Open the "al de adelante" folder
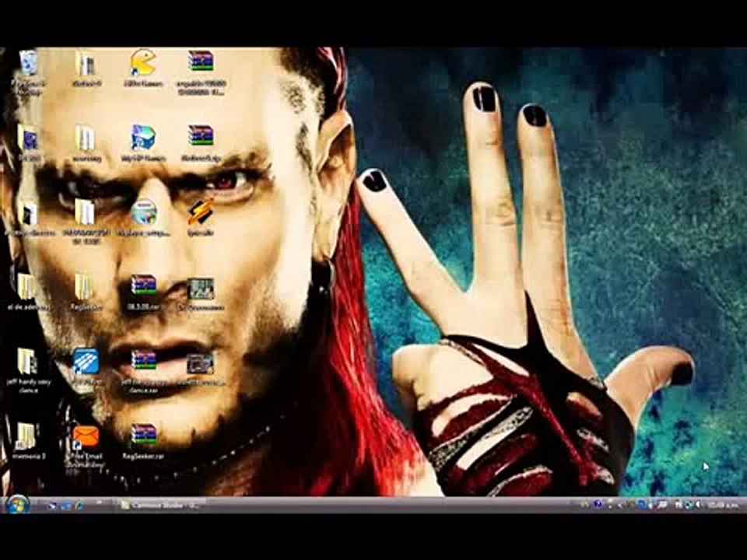The image size is (747, 560). pos(28,287)
